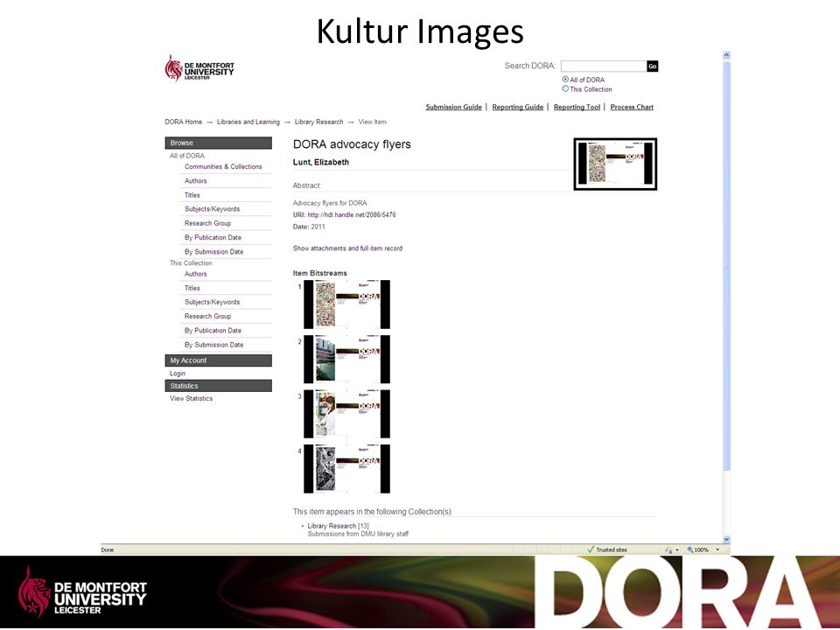Browse All of DORA by Titles

click(x=192, y=195)
